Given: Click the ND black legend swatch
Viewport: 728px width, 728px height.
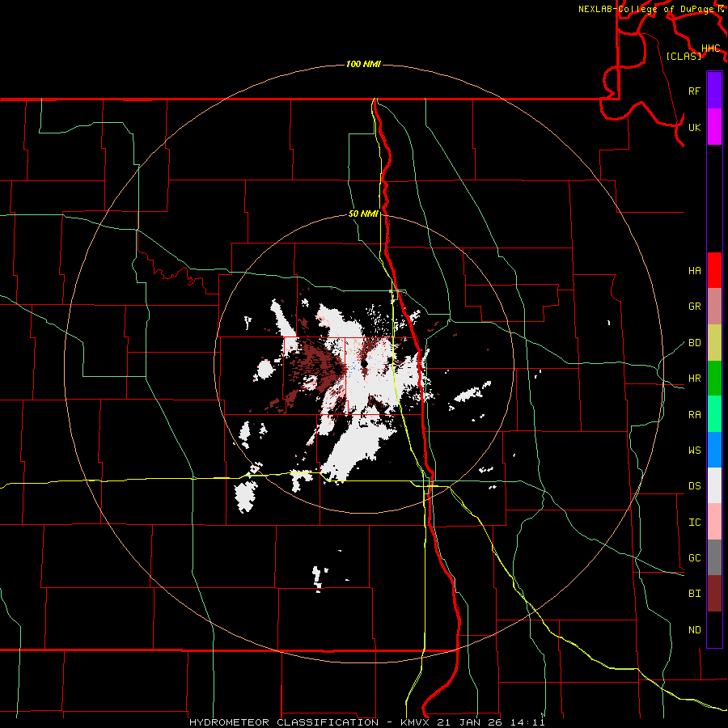Looking at the screenshot, I should point(714,629).
